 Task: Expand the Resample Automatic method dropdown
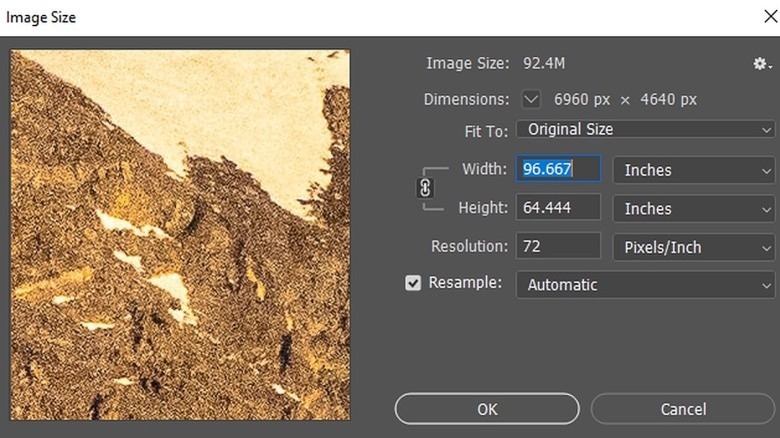[x=646, y=285]
